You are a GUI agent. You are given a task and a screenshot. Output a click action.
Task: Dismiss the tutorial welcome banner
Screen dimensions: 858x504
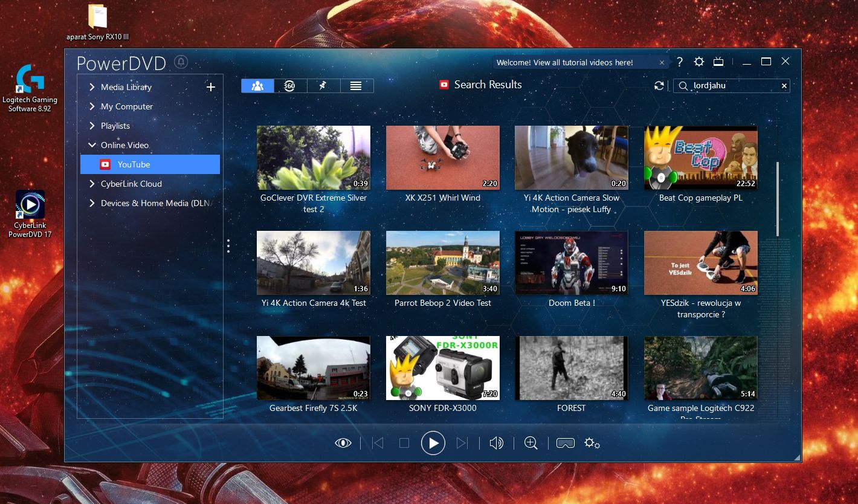point(662,62)
